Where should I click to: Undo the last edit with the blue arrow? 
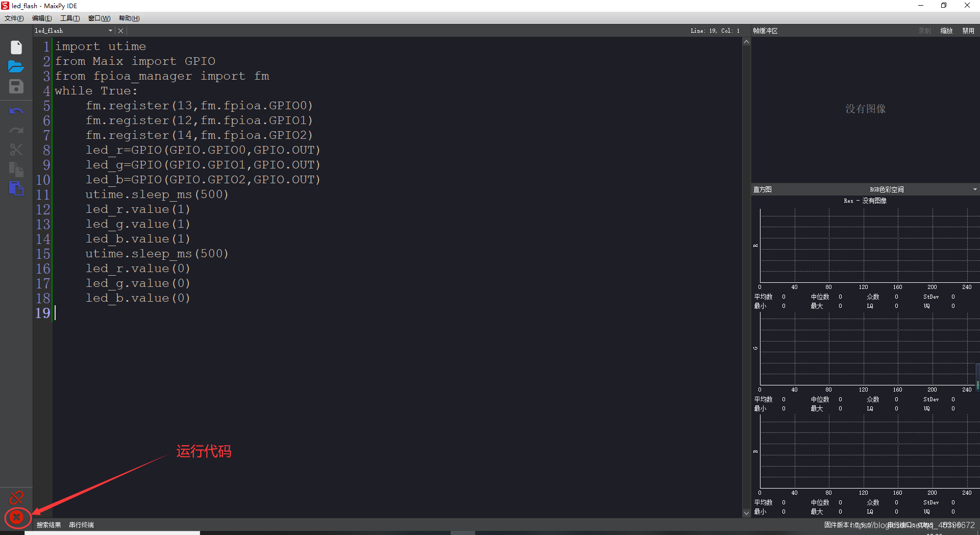16,111
